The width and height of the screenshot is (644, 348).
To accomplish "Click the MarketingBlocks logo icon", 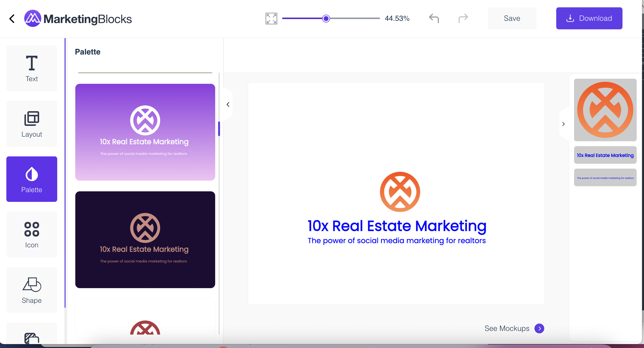I will [33, 19].
